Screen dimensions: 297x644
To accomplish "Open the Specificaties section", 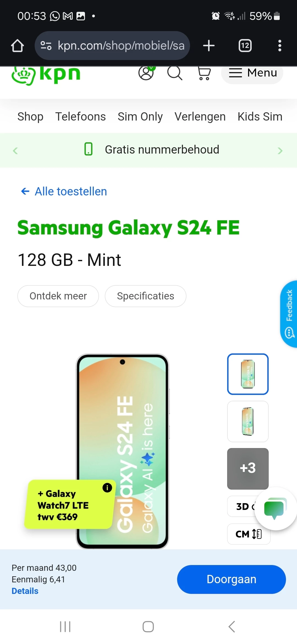I will [145, 296].
